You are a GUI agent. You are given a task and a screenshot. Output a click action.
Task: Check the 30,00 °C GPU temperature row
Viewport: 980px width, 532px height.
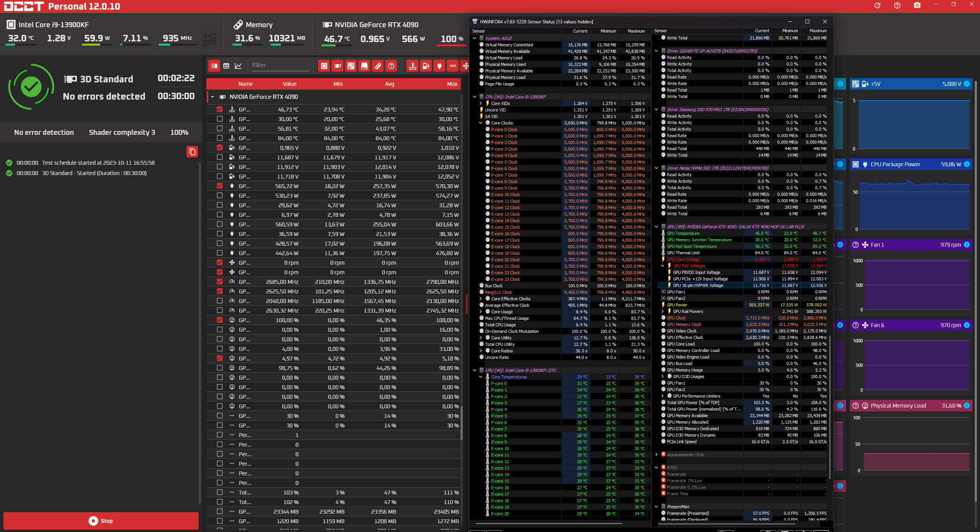(219, 119)
